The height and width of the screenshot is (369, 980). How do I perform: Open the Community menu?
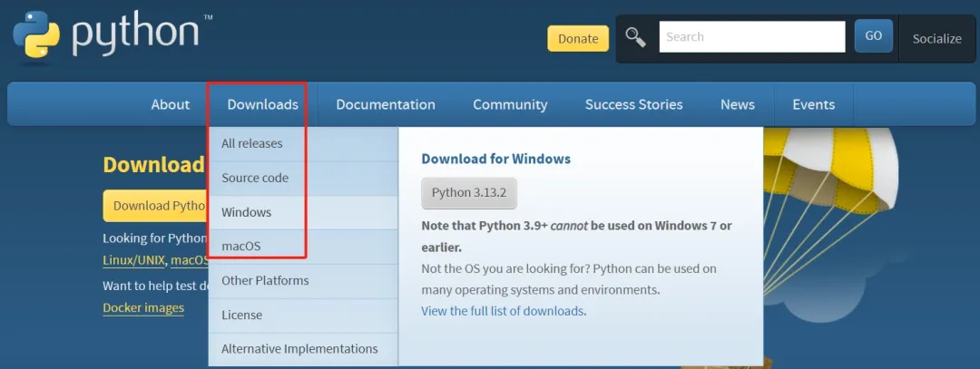(x=510, y=104)
